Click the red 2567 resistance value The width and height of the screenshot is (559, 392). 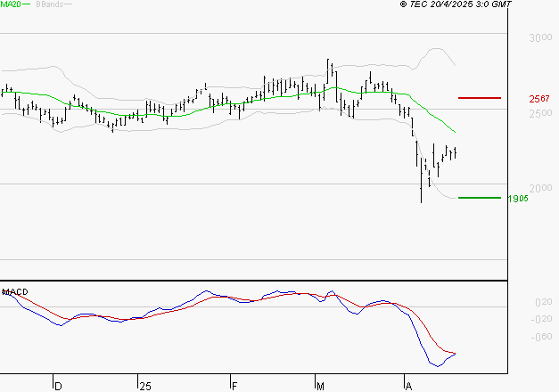pyautogui.click(x=539, y=99)
